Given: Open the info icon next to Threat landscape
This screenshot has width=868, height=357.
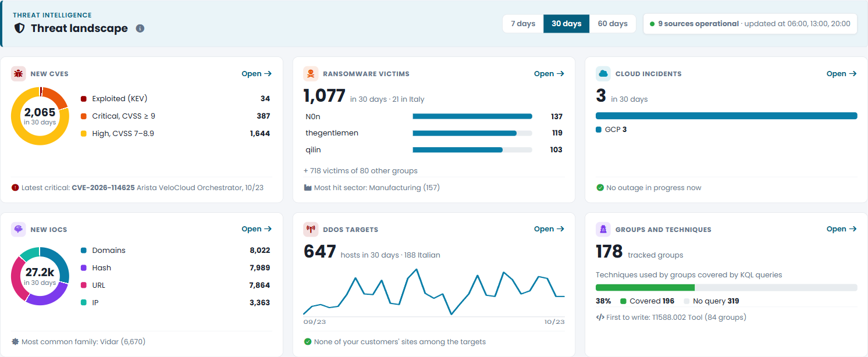Looking at the screenshot, I should 140,28.
